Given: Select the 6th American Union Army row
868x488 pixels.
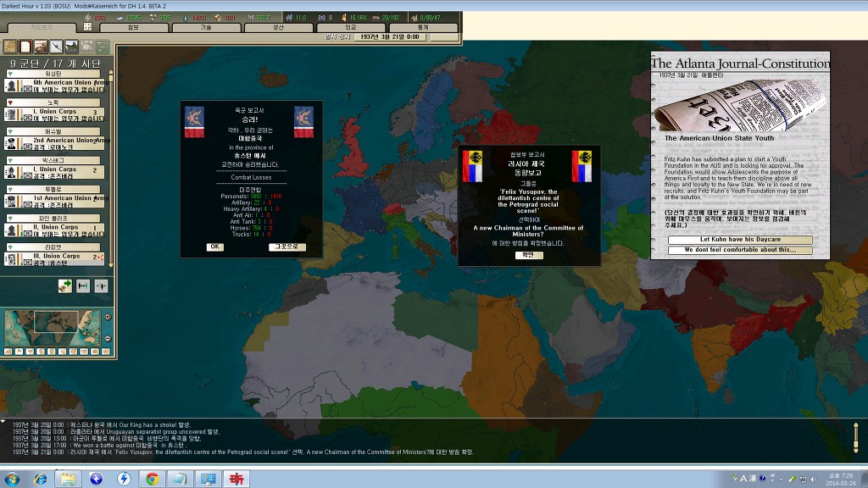Looking at the screenshot, I should pyautogui.click(x=54, y=86).
